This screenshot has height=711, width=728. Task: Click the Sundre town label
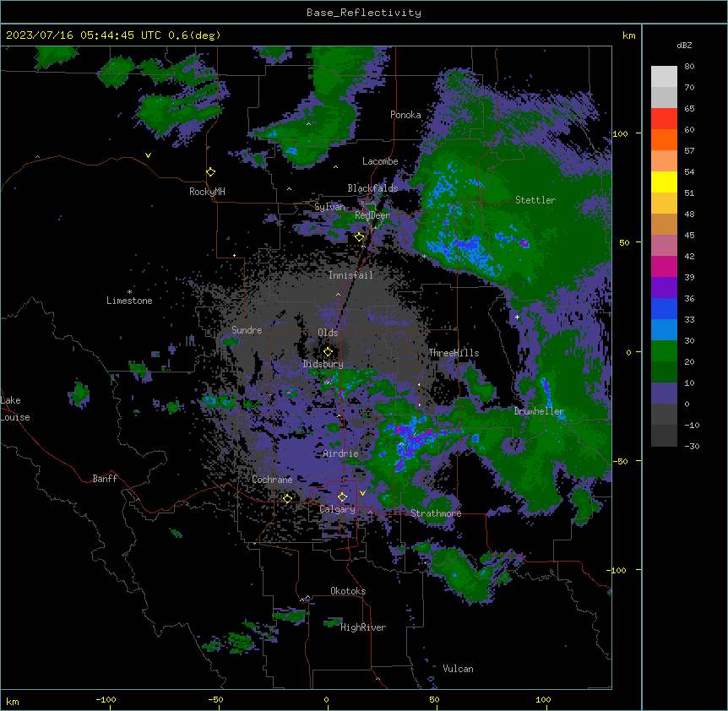(x=247, y=330)
